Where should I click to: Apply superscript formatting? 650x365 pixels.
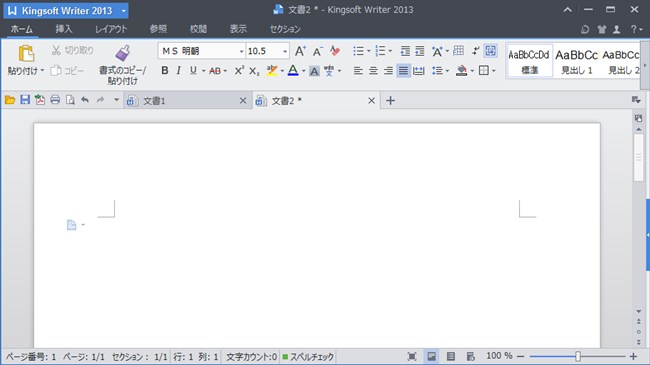pyautogui.click(x=239, y=71)
